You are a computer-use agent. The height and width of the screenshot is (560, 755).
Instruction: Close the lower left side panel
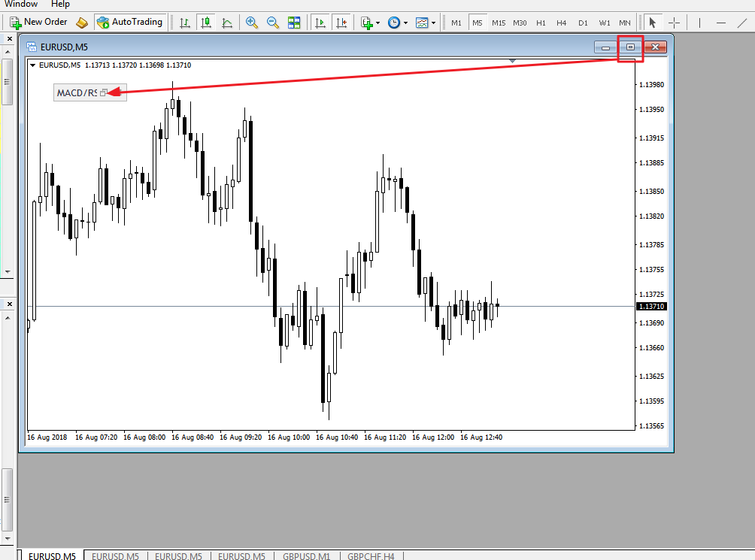tap(9, 304)
